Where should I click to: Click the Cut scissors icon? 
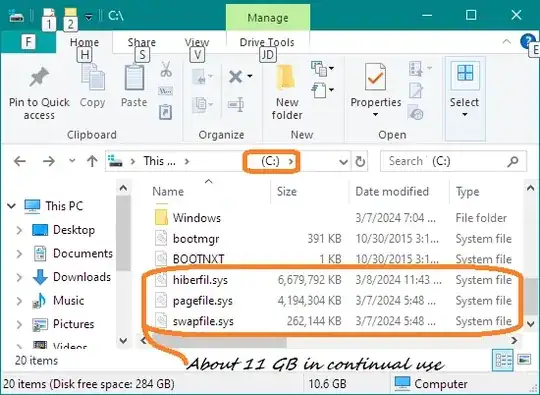[166, 69]
